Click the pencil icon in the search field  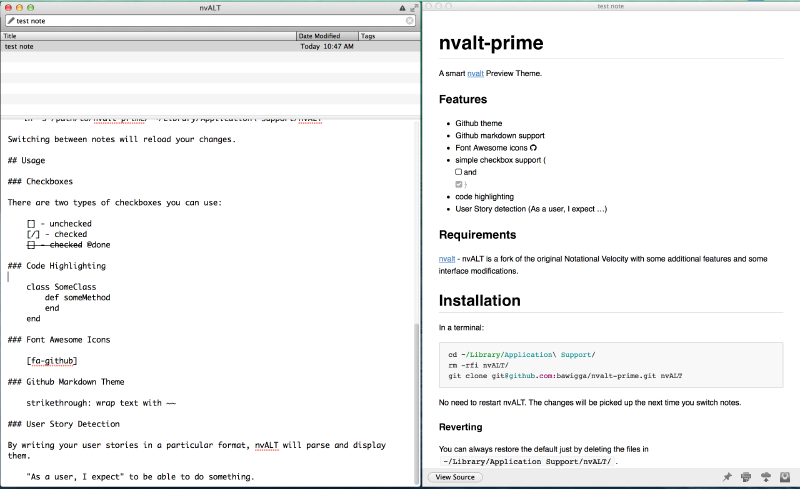(11, 20)
